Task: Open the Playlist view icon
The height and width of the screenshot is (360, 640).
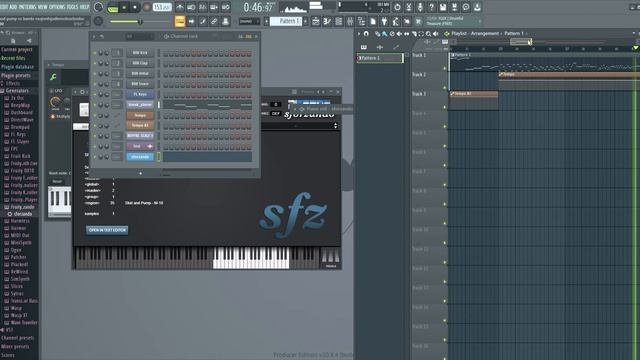Action: tap(316, 21)
